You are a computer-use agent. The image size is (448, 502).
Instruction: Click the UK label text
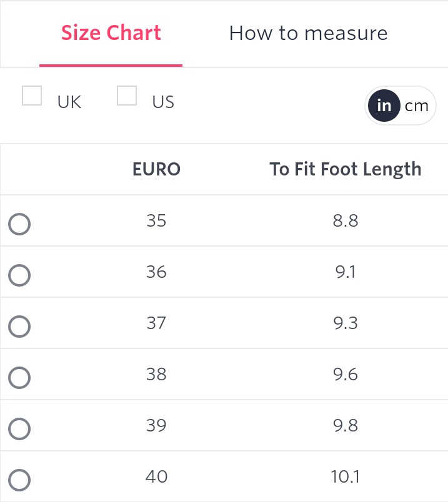point(69,102)
